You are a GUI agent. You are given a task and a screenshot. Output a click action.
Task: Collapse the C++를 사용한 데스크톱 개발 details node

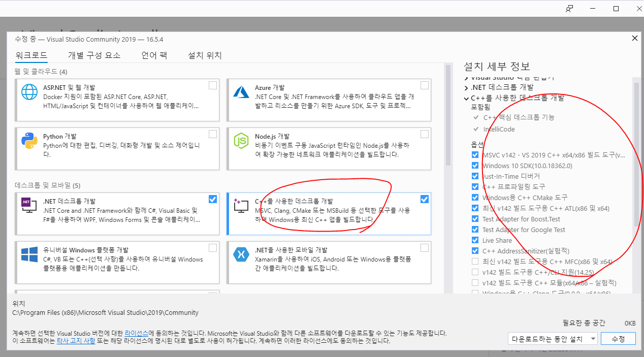click(466, 98)
